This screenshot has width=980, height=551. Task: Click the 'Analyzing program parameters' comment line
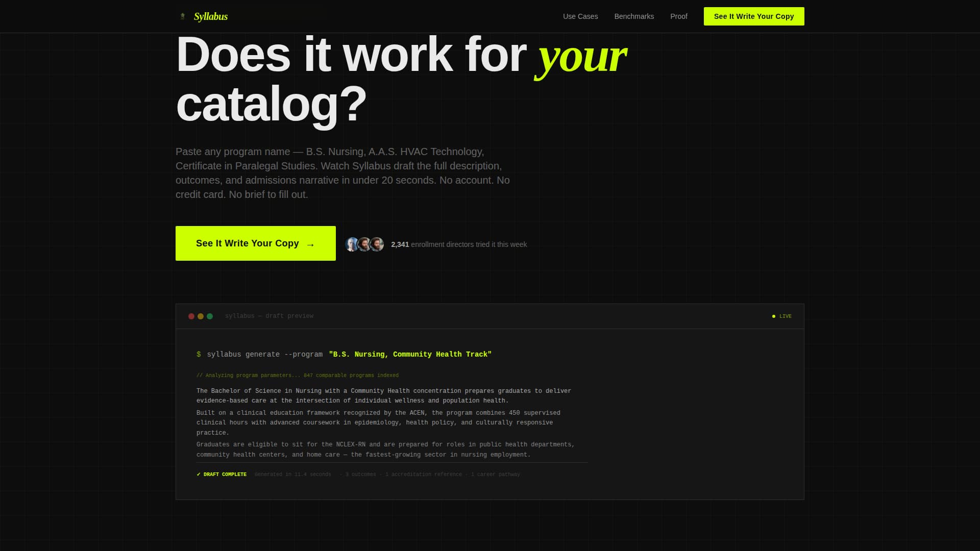coord(298,375)
